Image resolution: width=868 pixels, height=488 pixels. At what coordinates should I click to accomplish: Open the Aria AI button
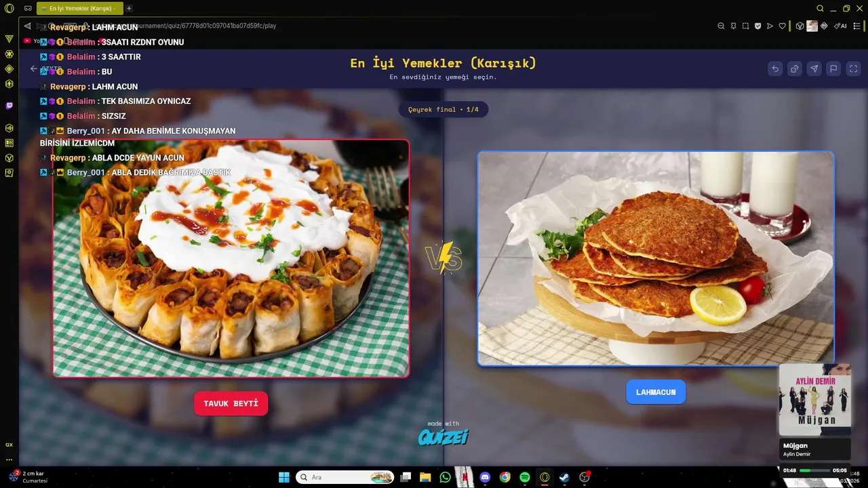[x=840, y=26]
